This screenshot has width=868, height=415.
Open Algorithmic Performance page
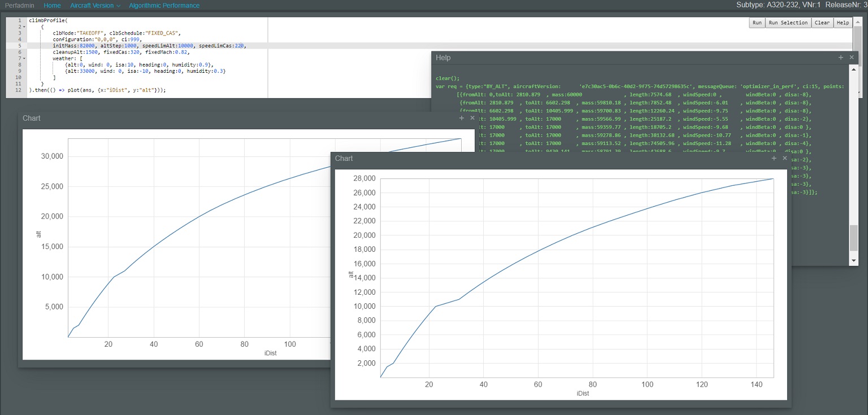[164, 6]
